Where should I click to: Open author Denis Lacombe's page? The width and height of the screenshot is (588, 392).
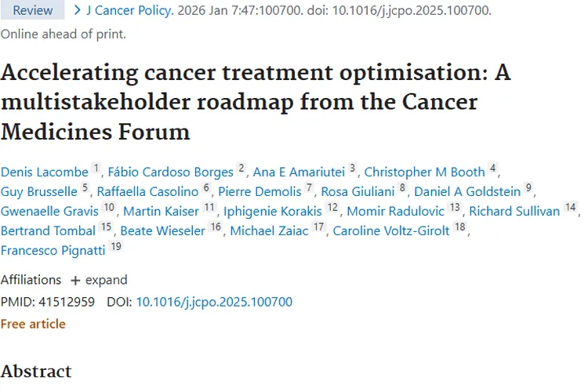45,172
